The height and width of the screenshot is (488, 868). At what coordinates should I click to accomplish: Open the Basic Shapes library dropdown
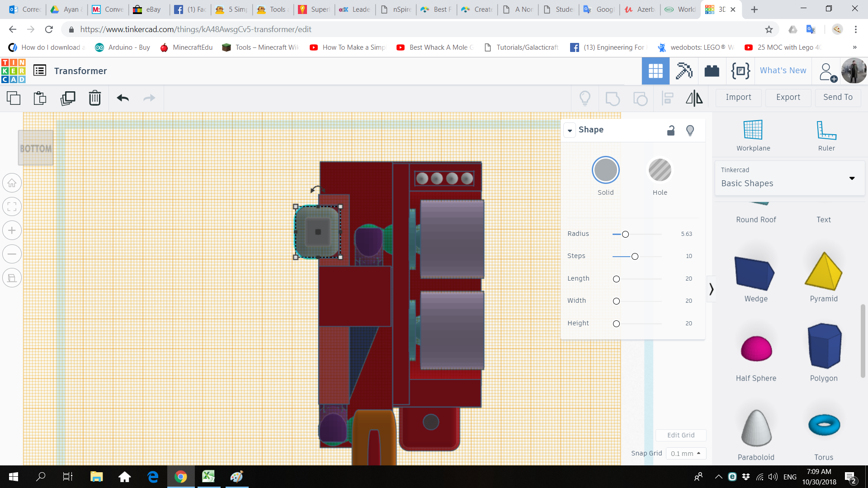(x=853, y=178)
